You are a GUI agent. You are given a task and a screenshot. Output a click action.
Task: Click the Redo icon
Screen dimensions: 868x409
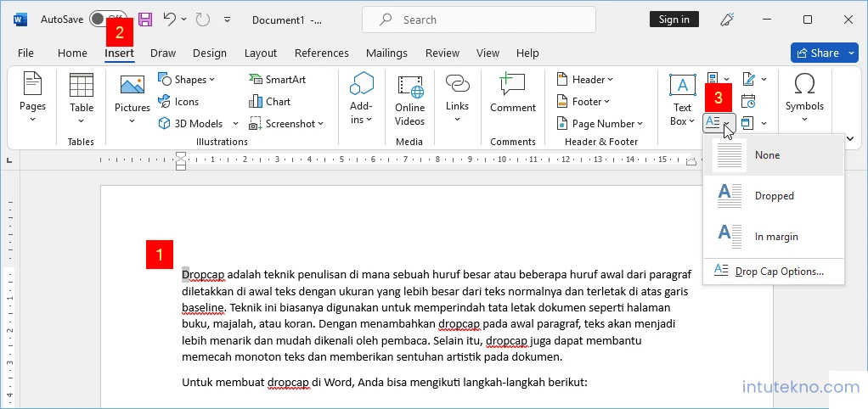203,20
